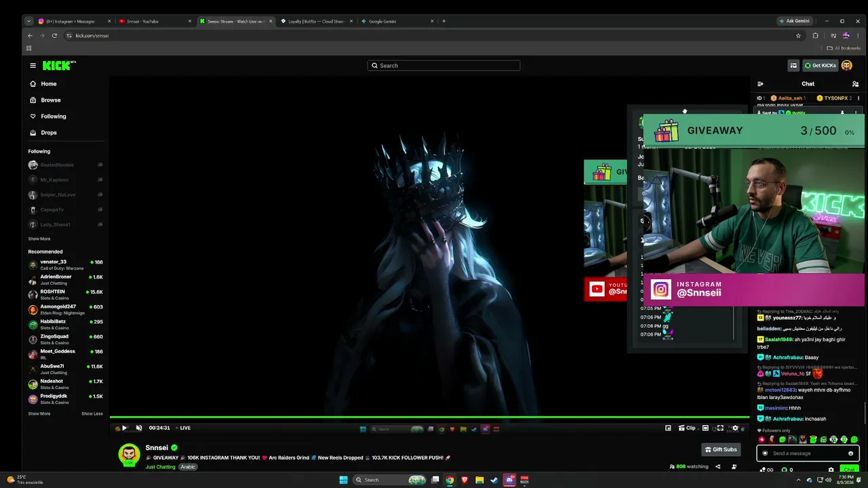Open CapopeTv followed channel
This screenshot has width=868, height=488.
click(x=65, y=209)
